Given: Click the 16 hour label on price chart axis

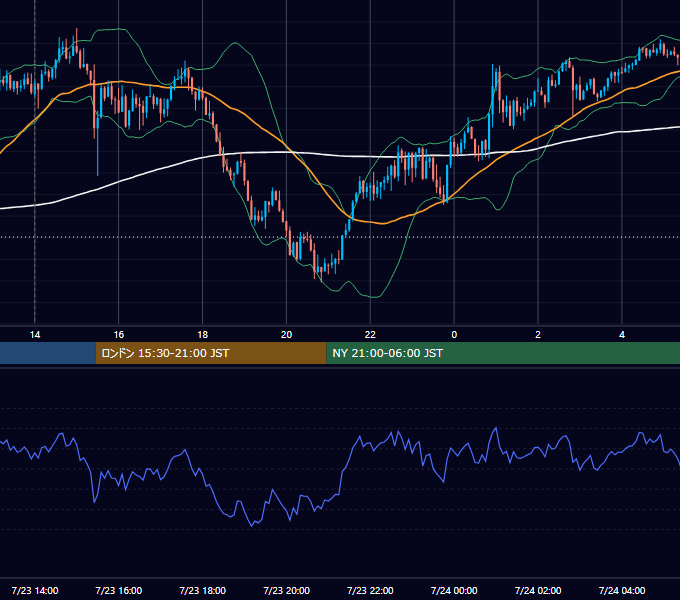Looking at the screenshot, I should (x=118, y=335).
